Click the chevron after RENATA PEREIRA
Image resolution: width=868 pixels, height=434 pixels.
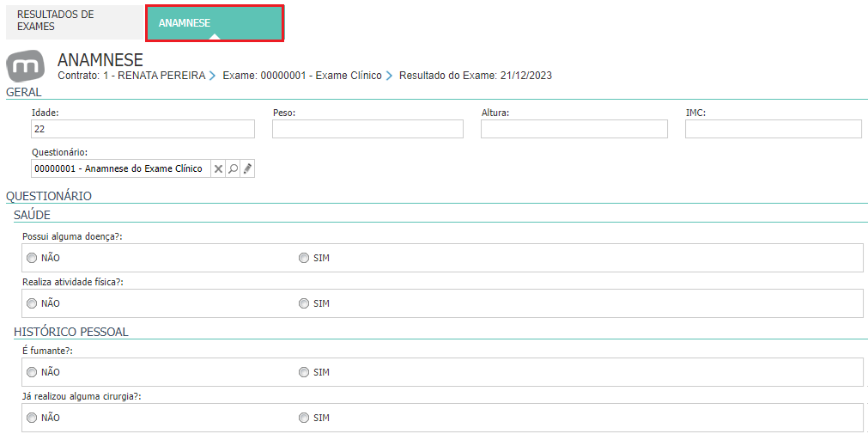[212, 76]
